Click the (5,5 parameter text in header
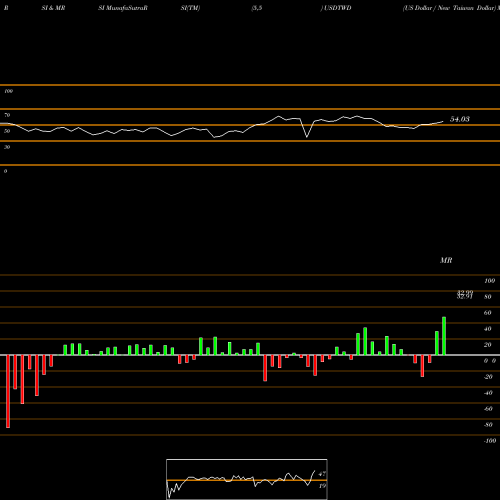Viewport: 500px width, 500px height. (x=257, y=8)
